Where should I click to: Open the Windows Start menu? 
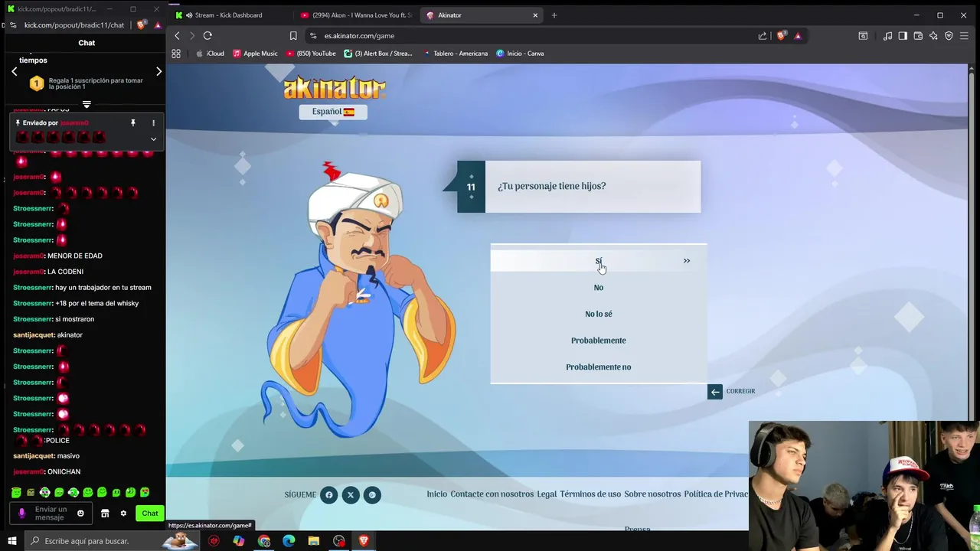click(11, 541)
